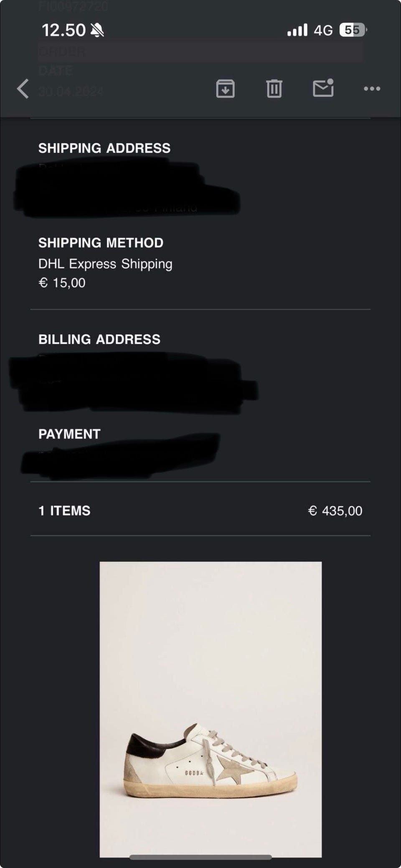Tap the 1 ITEMS label
This screenshot has height=868, width=401.
click(64, 510)
